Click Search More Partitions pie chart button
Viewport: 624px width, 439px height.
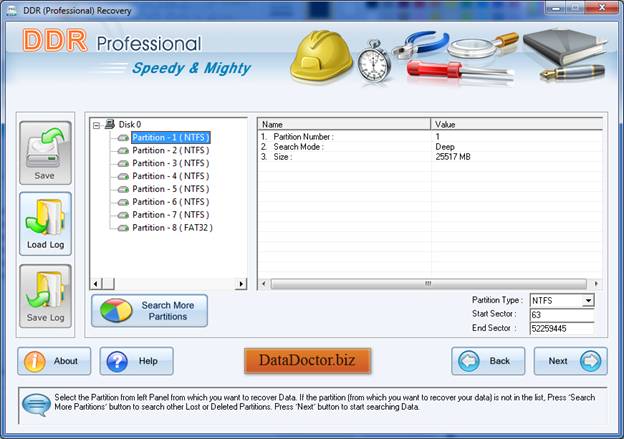pyautogui.click(x=149, y=311)
